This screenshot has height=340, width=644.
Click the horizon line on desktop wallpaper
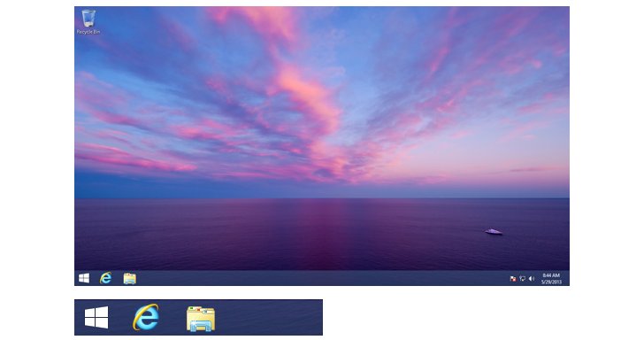[x=322, y=198]
